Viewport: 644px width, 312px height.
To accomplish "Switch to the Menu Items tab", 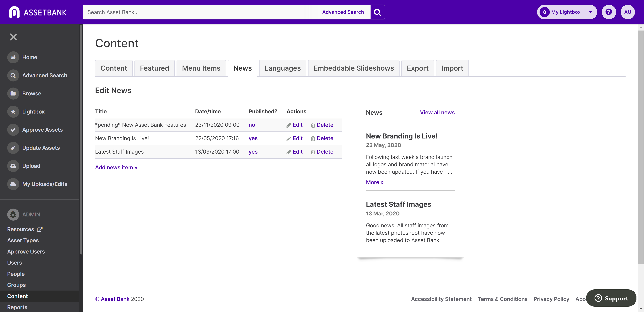I will coord(201,68).
